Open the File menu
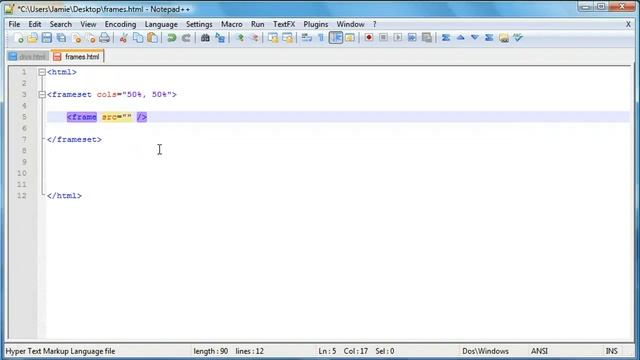 point(14,24)
